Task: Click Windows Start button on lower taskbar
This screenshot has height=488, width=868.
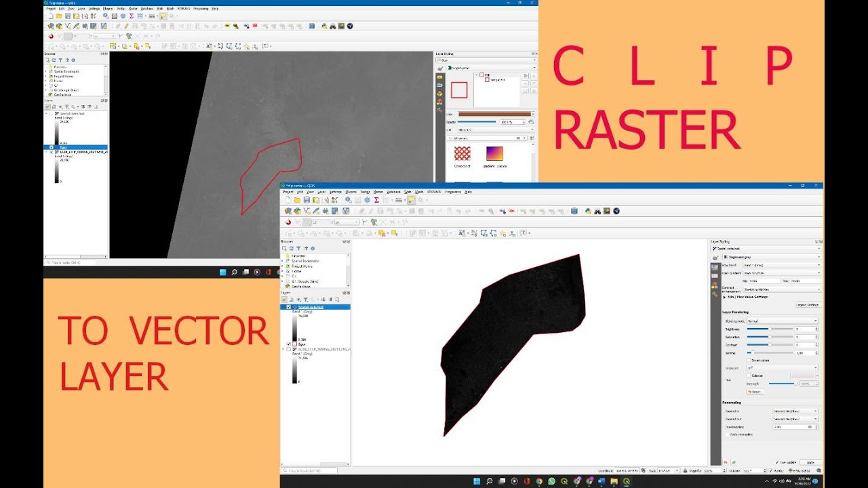Action: click(476, 481)
